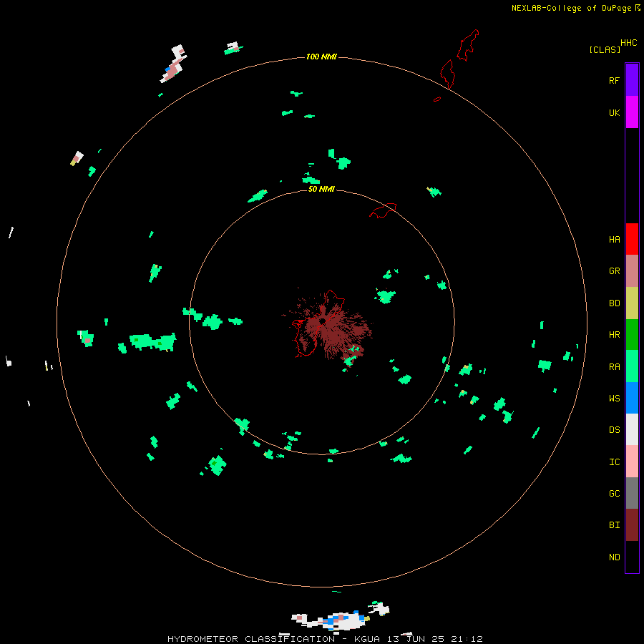The width and height of the screenshot is (644, 644).
Task: Click the 50 NMI range ring label
Action: coord(321,189)
